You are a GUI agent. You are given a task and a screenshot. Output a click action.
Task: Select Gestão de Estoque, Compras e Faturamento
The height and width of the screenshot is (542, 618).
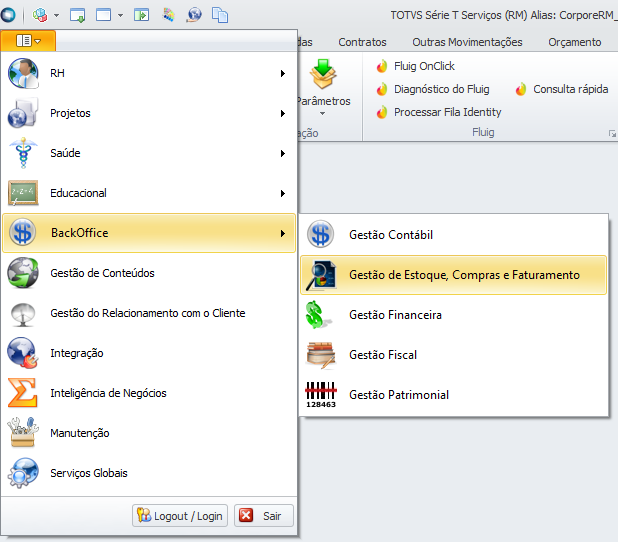(453, 275)
